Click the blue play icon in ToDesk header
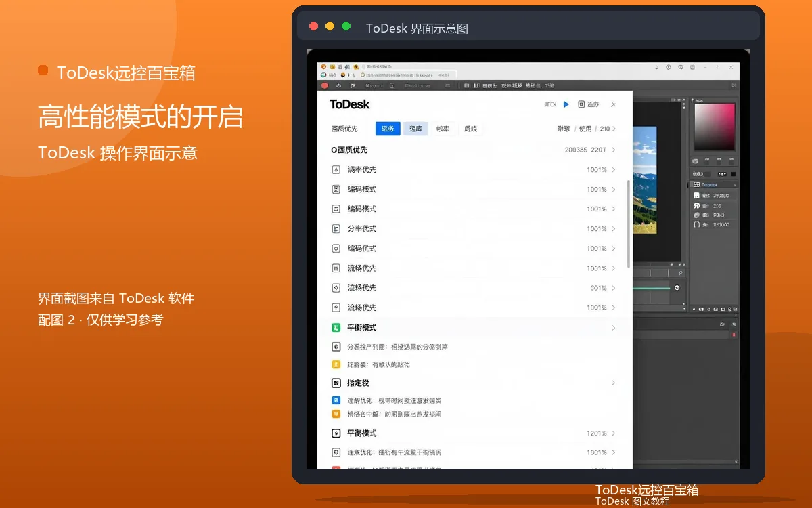 tap(566, 104)
